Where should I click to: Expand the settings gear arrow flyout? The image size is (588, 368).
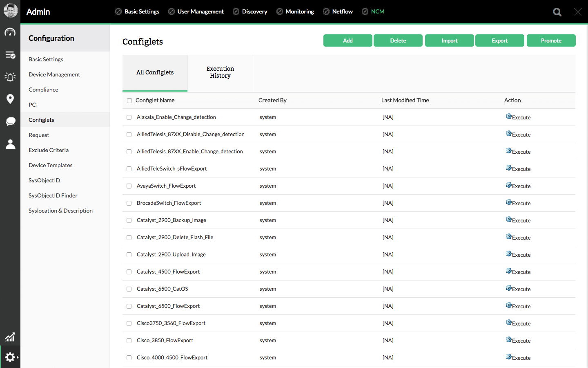click(x=18, y=357)
